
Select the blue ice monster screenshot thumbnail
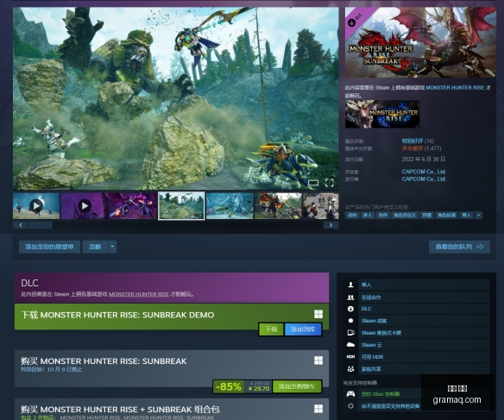(x=230, y=206)
